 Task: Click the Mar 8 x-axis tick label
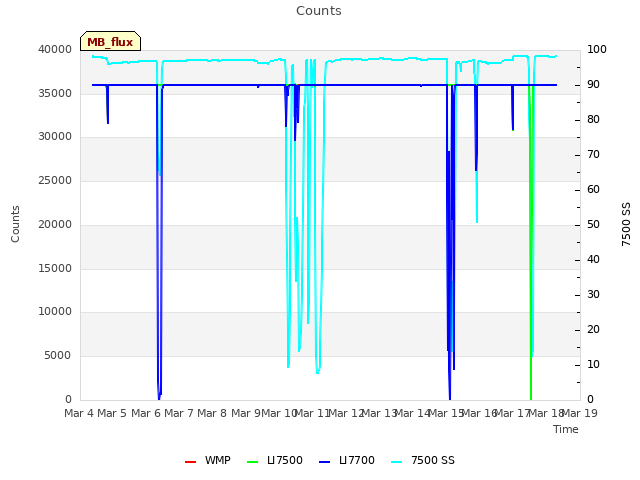(x=212, y=413)
